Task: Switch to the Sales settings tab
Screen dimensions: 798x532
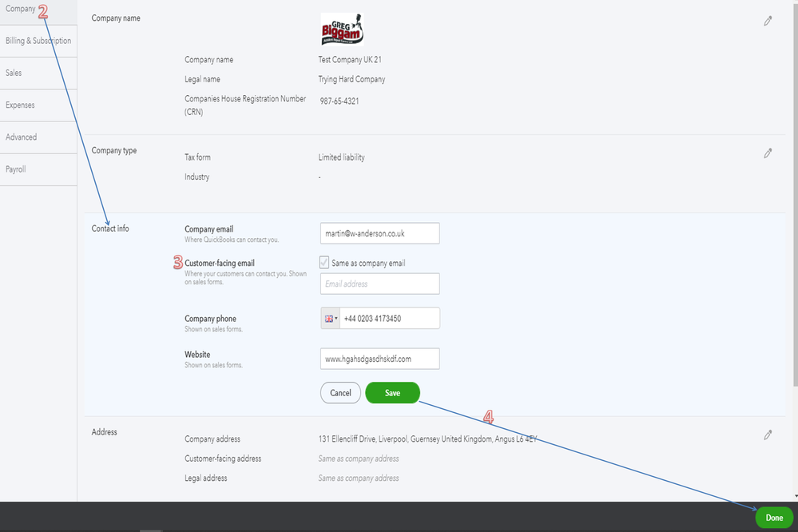Action: click(38, 73)
